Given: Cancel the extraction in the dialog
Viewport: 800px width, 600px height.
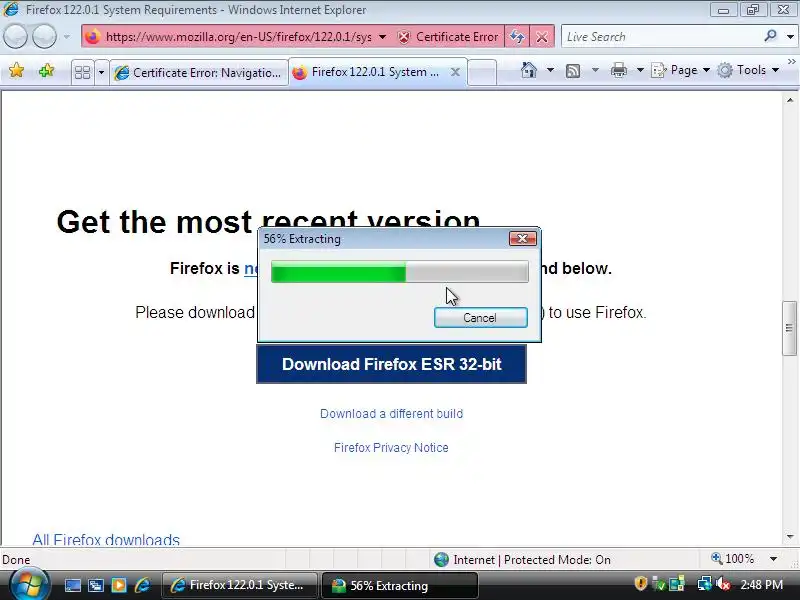Looking at the screenshot, I should [480, 317].
